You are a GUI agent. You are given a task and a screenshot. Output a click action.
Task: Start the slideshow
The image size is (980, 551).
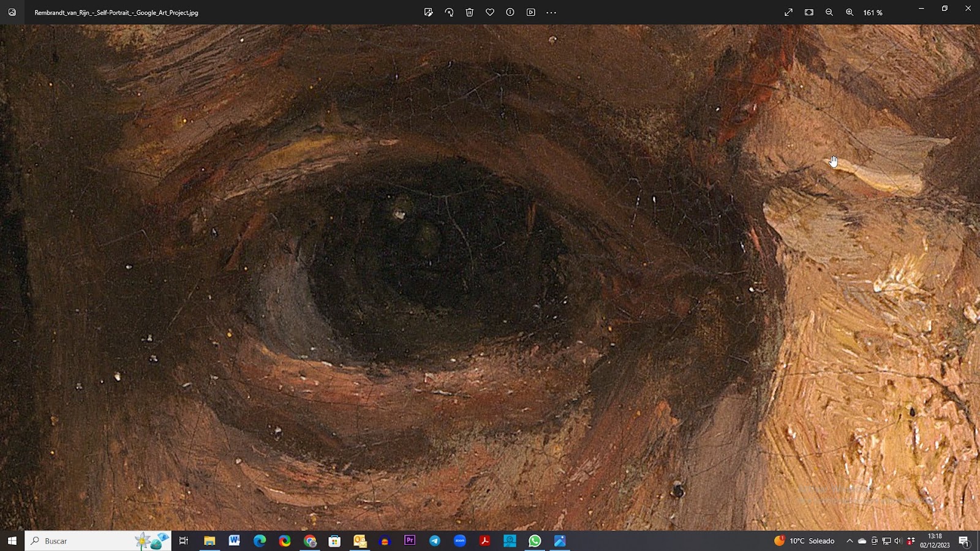point(531,12)
